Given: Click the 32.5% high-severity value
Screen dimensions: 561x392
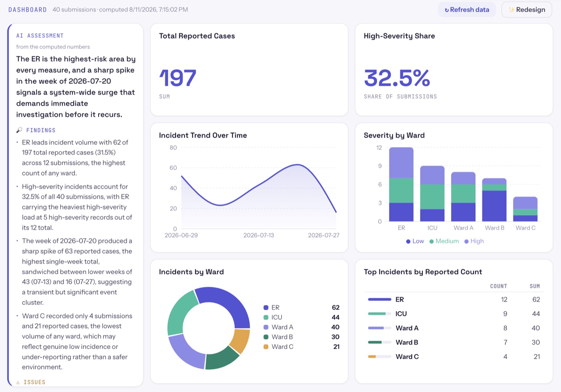Looking at the screenshot, I should [397, 78].
